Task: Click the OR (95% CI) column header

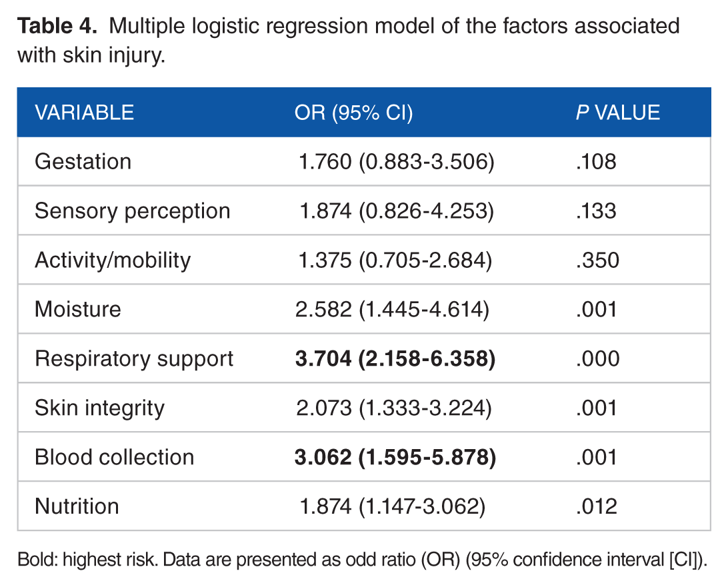Action: (x=354, y=113)
